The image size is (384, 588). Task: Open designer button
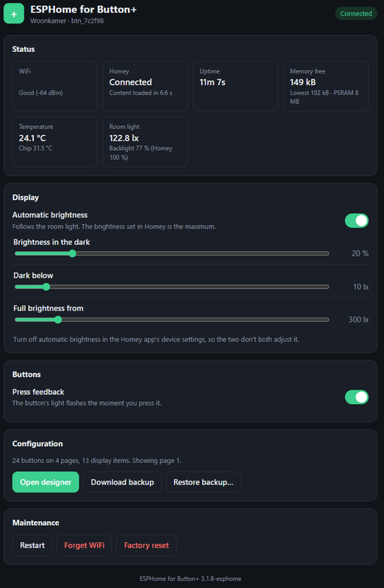click(x=46, y=482)
